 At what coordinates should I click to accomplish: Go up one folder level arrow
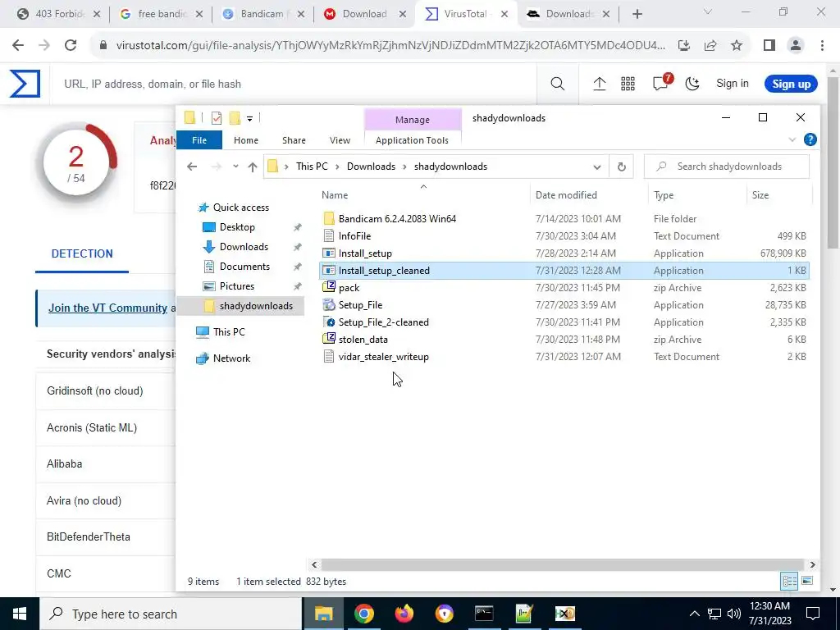pyautogui.click(x=253, y=167)
